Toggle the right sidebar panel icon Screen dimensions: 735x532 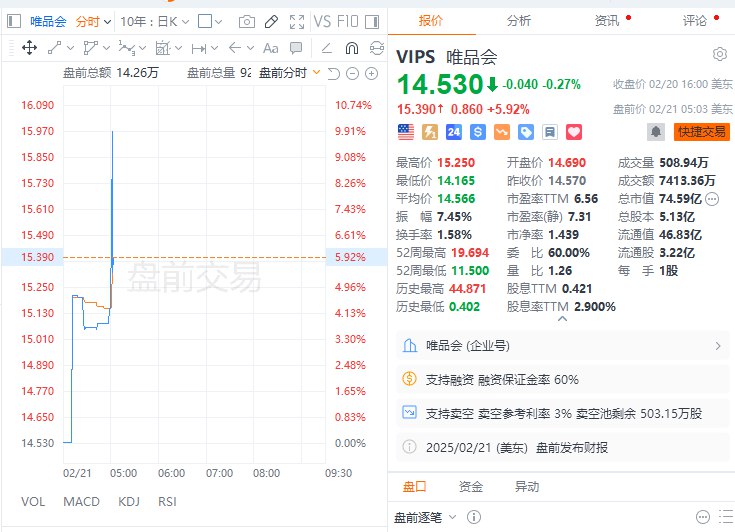(372, 22)
